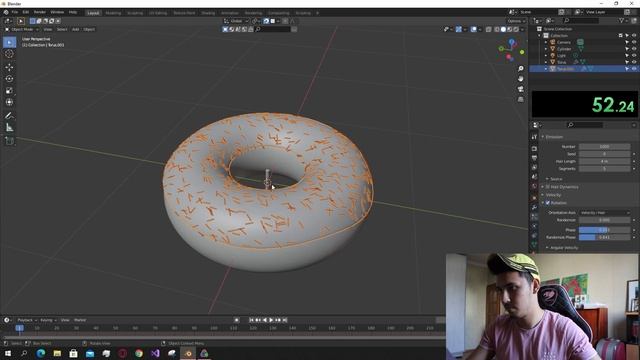Toggle viewport overlays button
The width and height of the screenshot is (640, 360).
click(x=473, y=29)
